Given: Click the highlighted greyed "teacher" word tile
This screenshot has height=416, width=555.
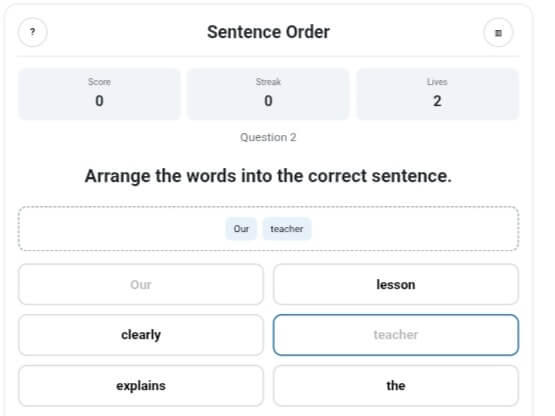Looking at the screenshot, I should (396, 335).
